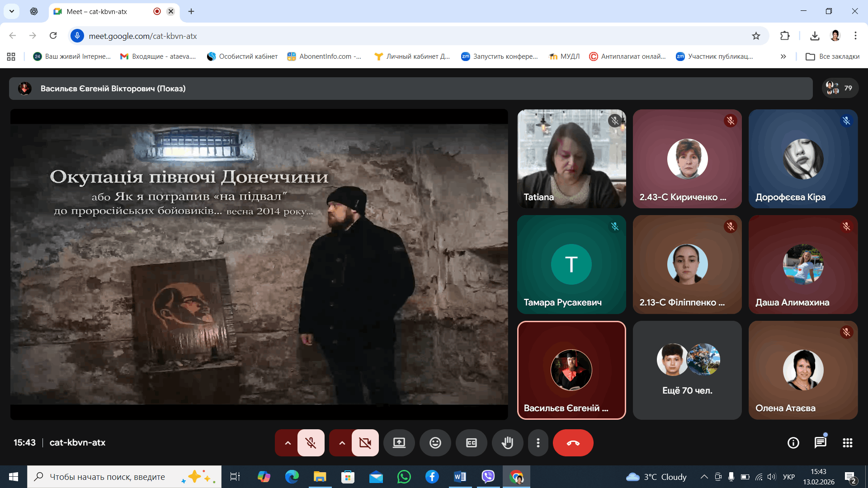Turn on the camera toggle
This screenshot has width=868, height=488.
point(365,443)
